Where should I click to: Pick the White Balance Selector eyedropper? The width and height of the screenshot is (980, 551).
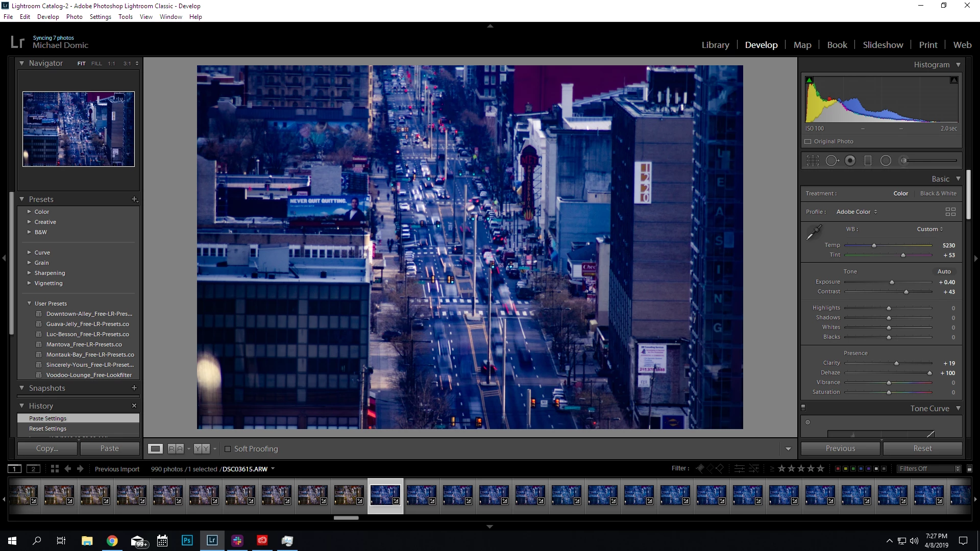pos(814,232)
